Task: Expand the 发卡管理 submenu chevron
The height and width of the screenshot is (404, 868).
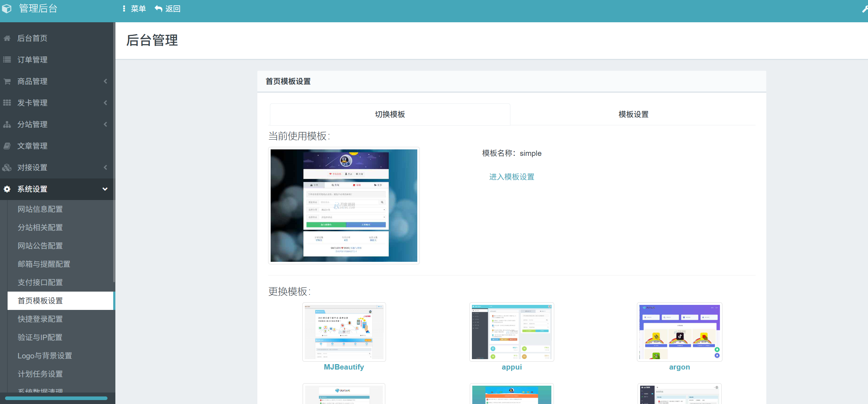Action: pos(105,103)
